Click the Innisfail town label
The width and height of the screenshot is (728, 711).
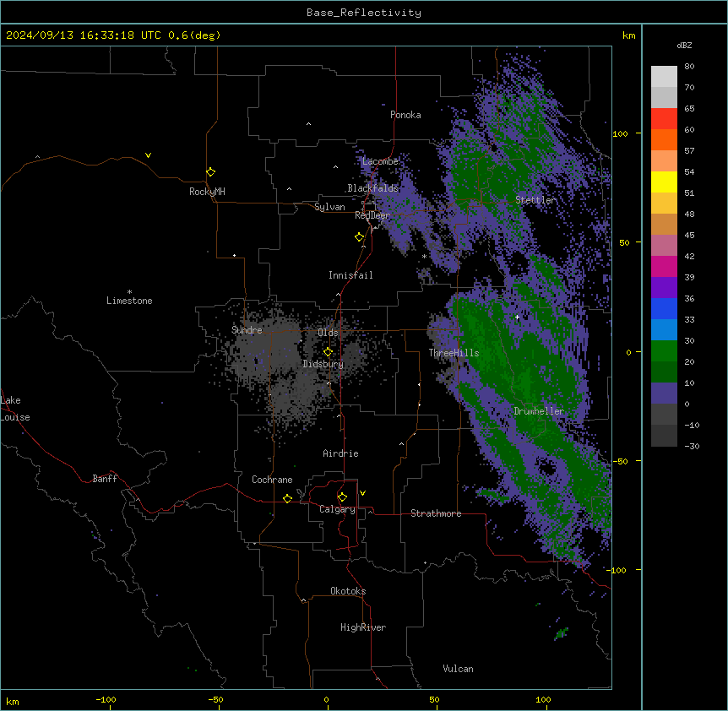350,275
